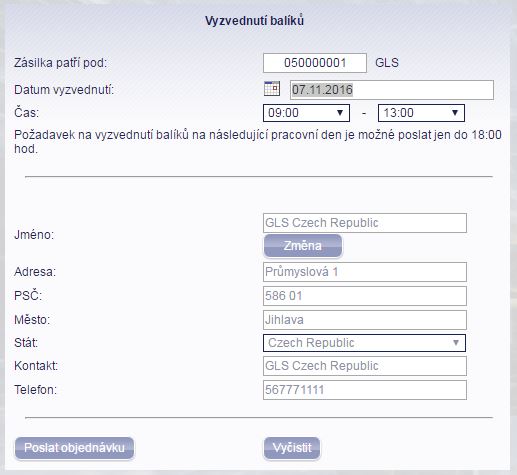
Task: Open the calendar date picker icon
Action: [272, 89]
